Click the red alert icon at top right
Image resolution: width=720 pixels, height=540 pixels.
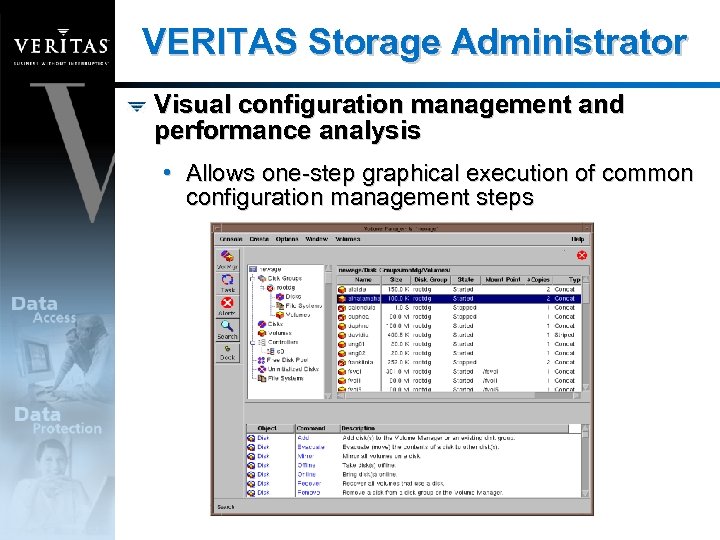point(582,255)
